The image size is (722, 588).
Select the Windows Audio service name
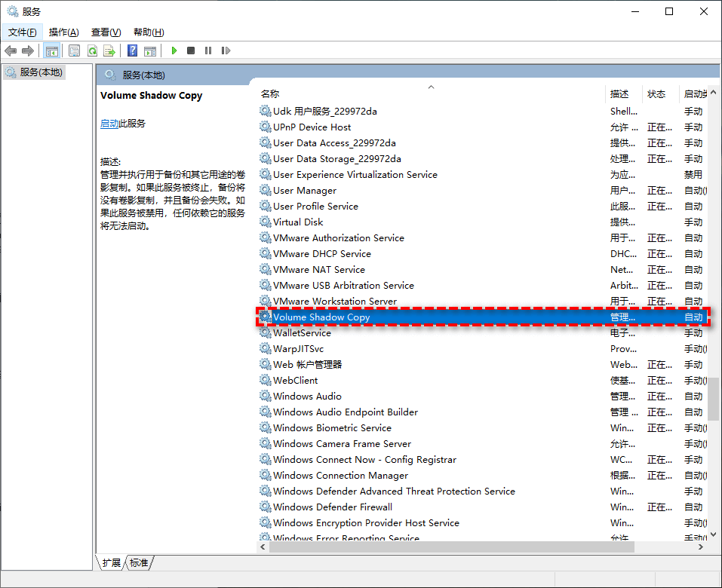[x=307, y=396]
